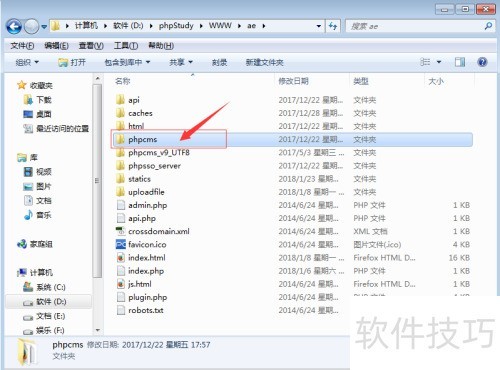Open 最近访问的位置 in the sidebar
Screen dimensions: 500x370
point(56,128)
